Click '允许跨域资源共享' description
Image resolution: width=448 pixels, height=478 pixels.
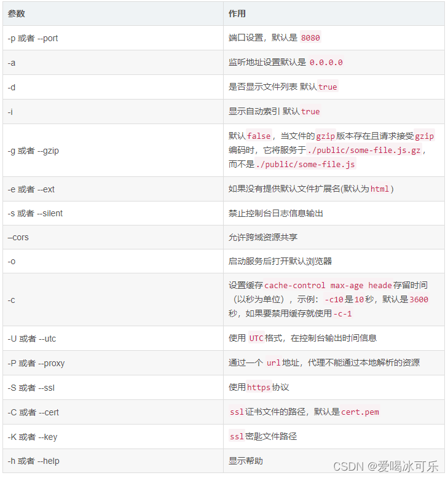[263, 237]
